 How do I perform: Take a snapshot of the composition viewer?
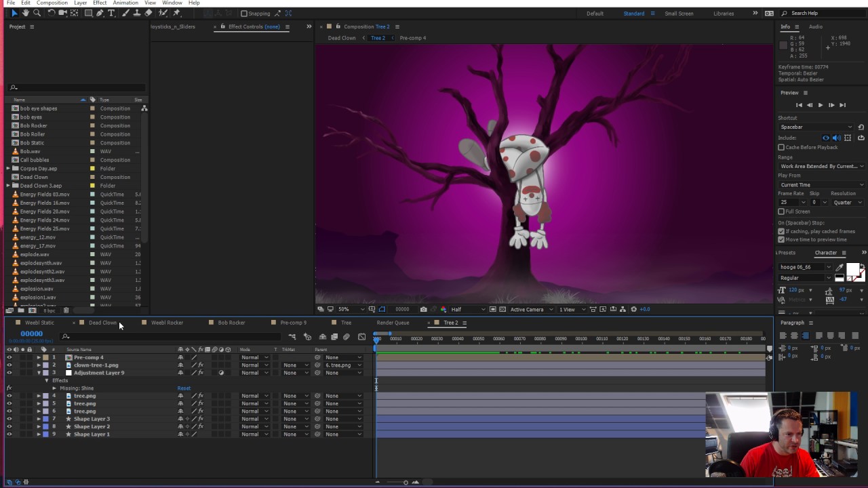[424, 309]
